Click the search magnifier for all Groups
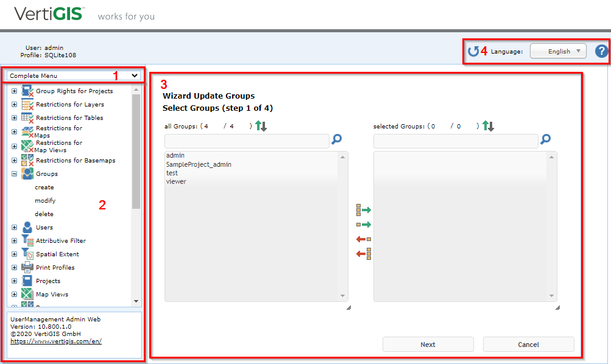Viewport: 611px width, 364px height. click(337, 139)
